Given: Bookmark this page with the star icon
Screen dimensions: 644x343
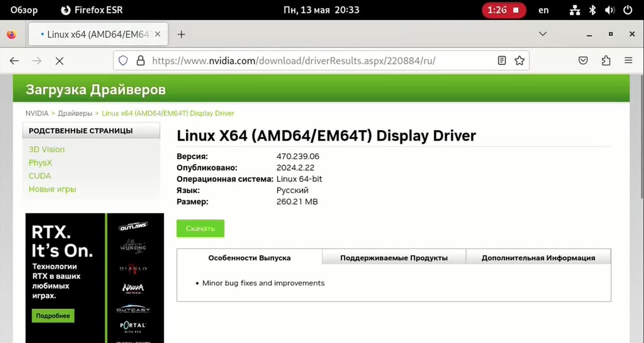Looking at the screenshot, I should click(519, 60).
